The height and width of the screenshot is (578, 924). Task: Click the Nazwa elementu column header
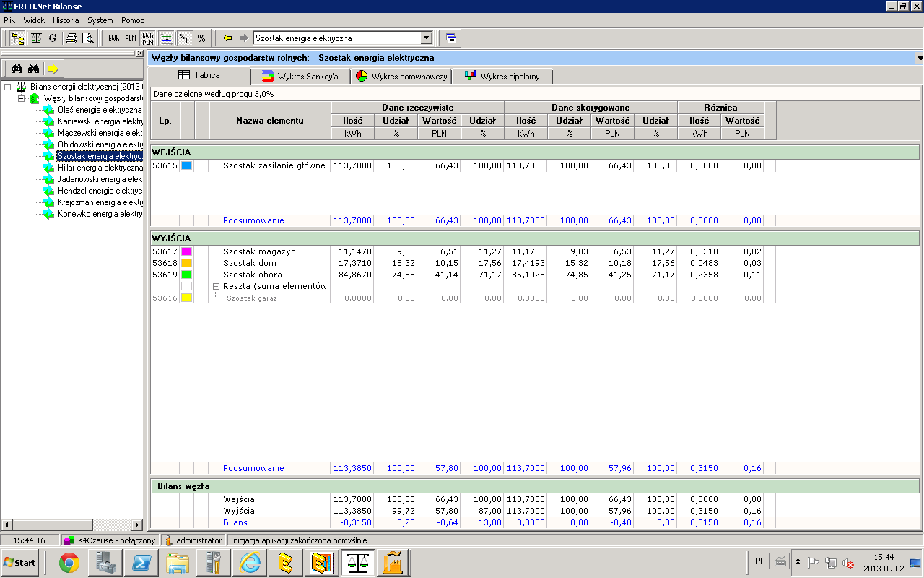point(269,120)
